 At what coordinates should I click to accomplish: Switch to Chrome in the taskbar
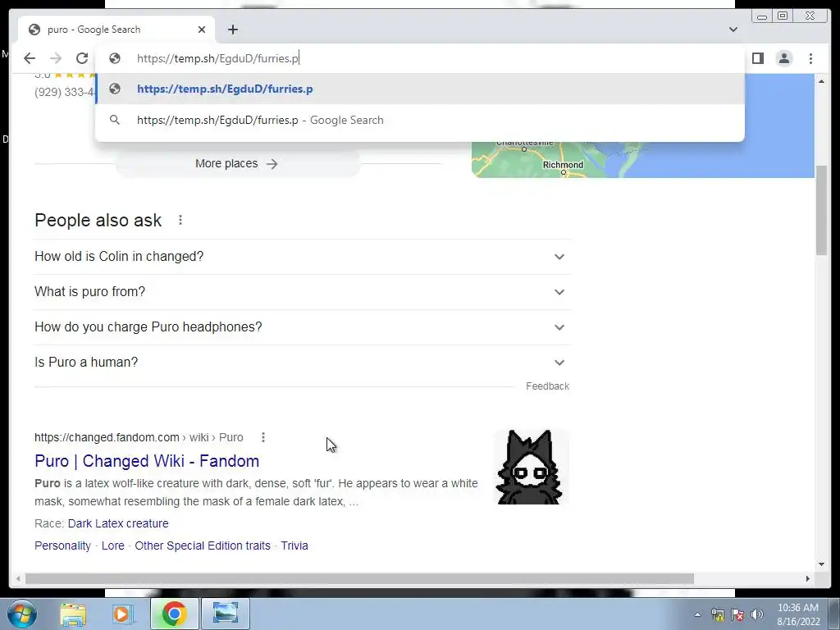(174, 614)
